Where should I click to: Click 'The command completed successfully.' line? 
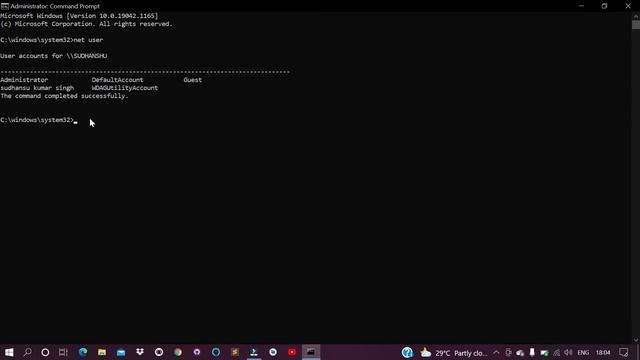tap(64, 96)
